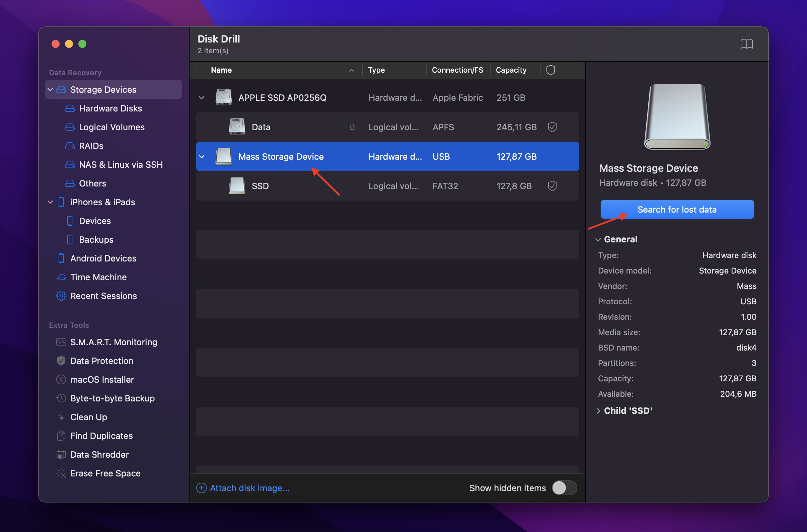Open Recent Sessions in sidebar
This screenshot has height=532, width=807.
(103, 296)
